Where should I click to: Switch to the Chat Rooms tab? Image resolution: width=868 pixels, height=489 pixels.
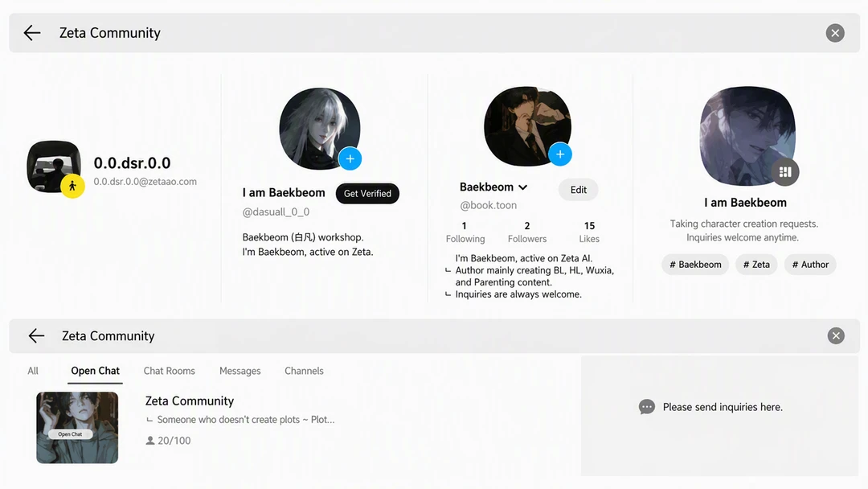coord(170,371)
